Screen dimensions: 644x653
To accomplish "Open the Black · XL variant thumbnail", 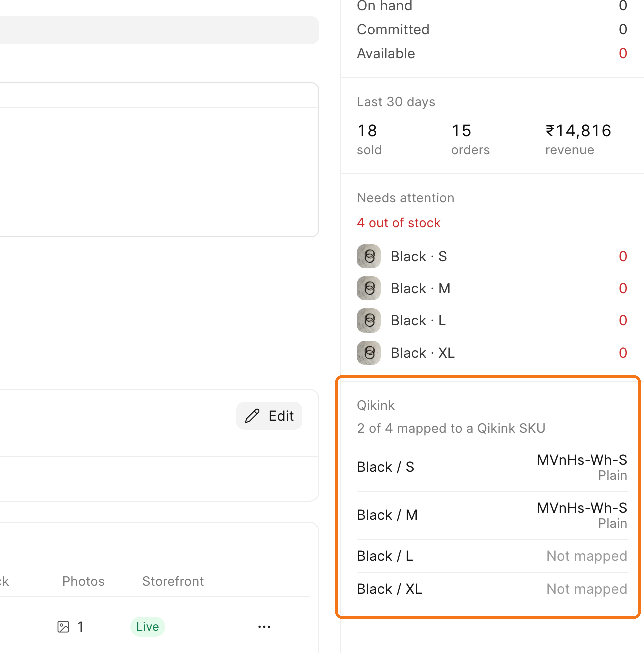I will point(369,353).
